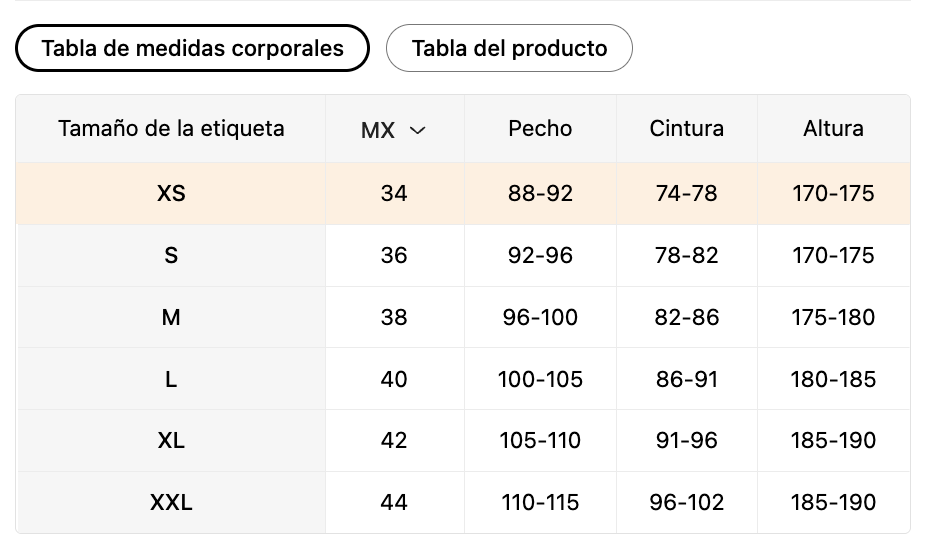Viewport: 926px width, 546px height.
Task: Switch to Tabla de medidas corporales tab
Action: 193,48
